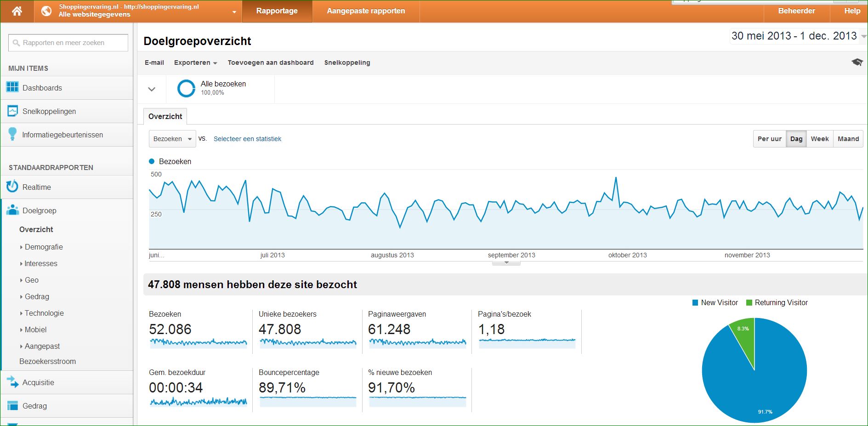
Task: Click the % nieuwe bezoeken sparkline
Action: point(417,401)
